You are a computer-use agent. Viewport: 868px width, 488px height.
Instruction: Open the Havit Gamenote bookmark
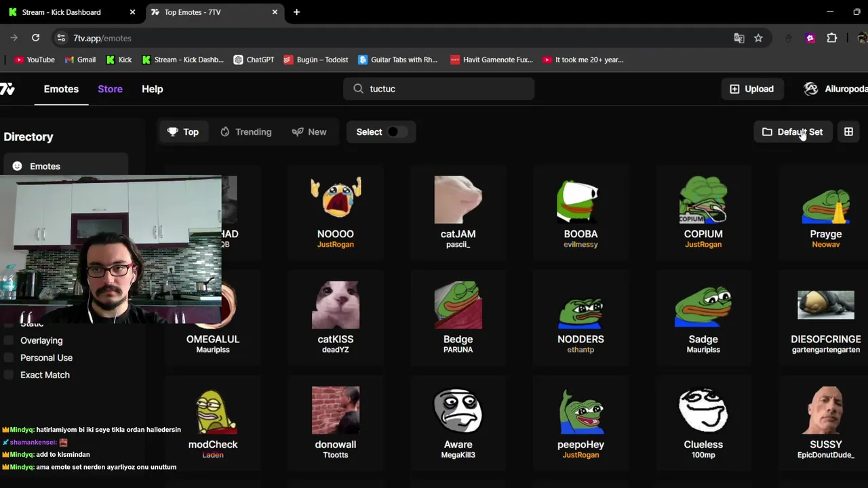click(492, 60)
